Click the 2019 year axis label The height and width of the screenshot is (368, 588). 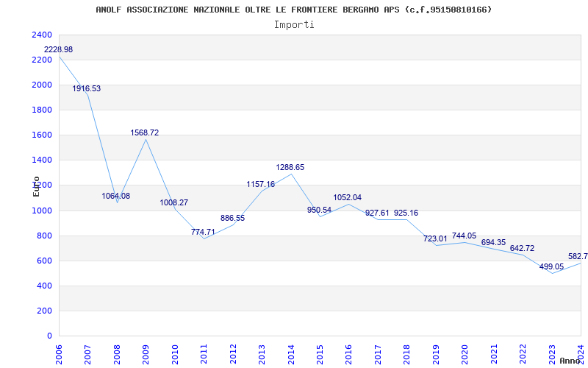pos(436,355)
